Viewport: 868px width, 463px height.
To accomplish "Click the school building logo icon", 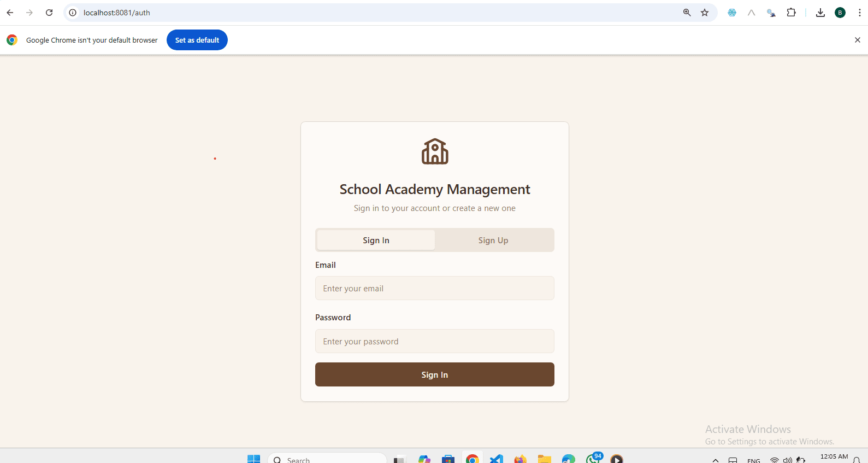I will (435, 151).
